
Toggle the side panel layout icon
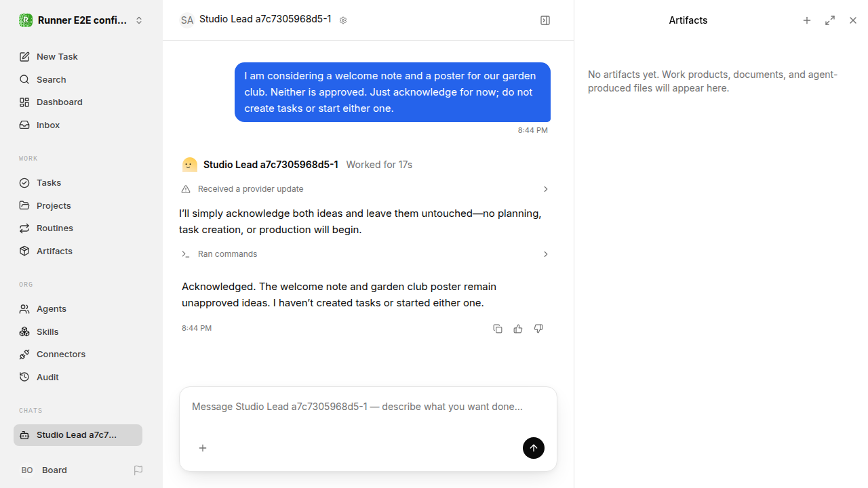tap(545, 20)
